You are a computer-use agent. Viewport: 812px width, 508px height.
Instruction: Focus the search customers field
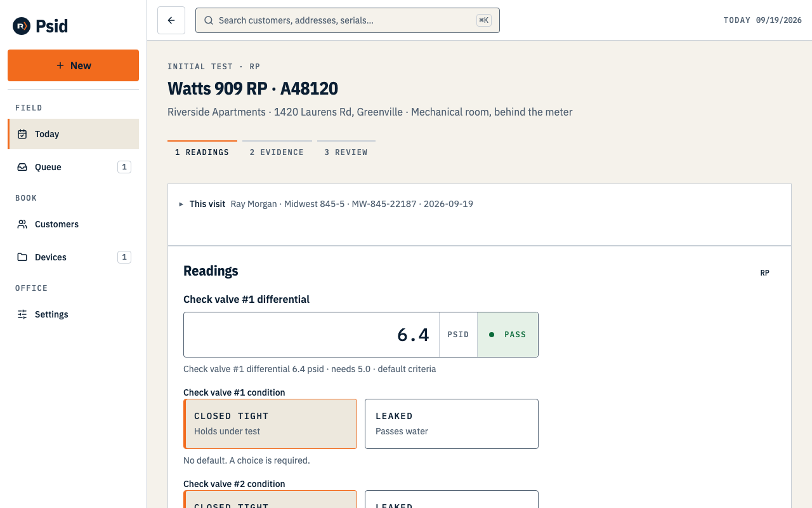pyautogui.click(x=348, y=20)
